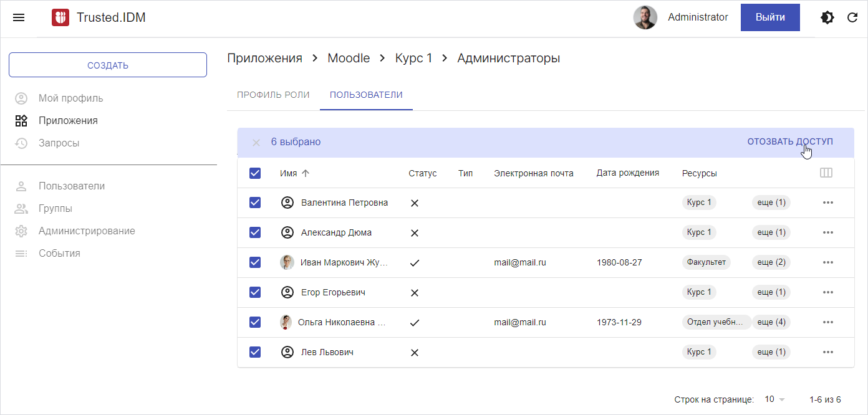Open more actions for Валентина Петровна
The image size is (868, 415).
pyautogui.click(x=828, y=203)
